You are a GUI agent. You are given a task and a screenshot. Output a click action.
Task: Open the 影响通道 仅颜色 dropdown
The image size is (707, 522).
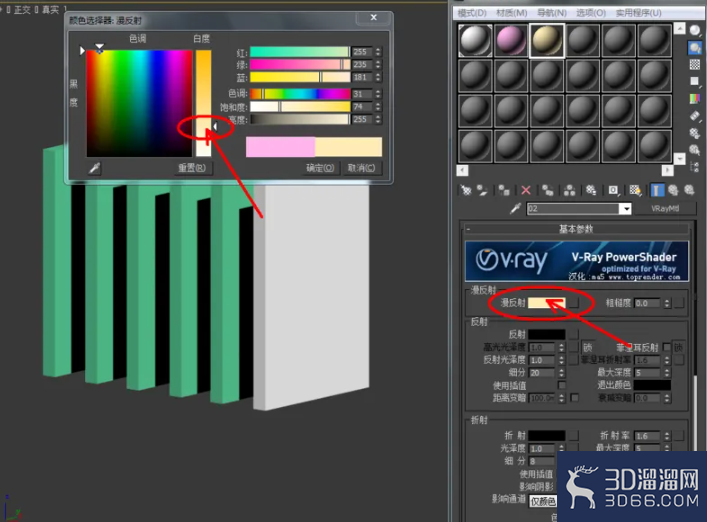tap(543, 501)
